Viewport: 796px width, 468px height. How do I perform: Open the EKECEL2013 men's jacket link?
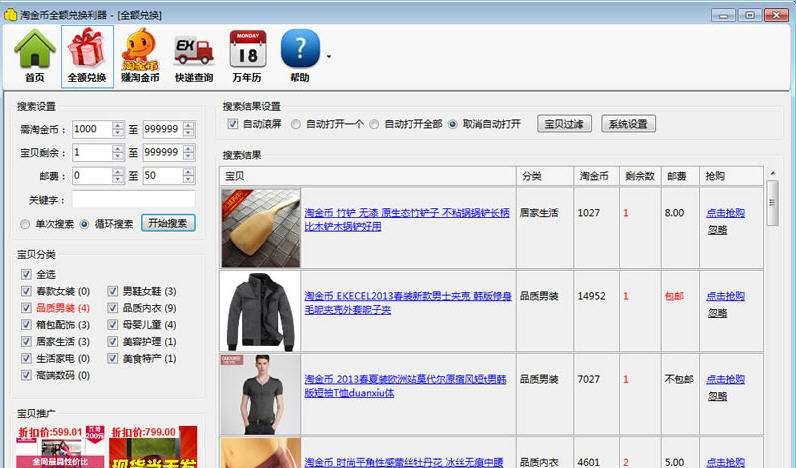(x=408, y=303)
